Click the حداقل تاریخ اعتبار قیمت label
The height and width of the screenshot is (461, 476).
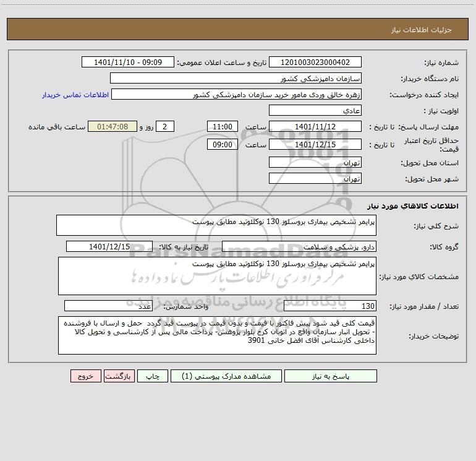431,145
